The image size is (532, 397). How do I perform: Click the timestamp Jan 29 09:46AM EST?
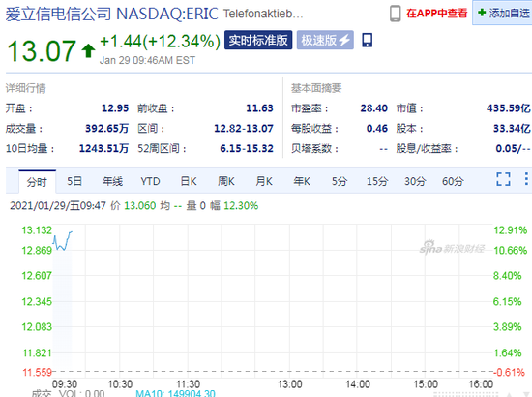pyautogui.click(x=147, y=60)
